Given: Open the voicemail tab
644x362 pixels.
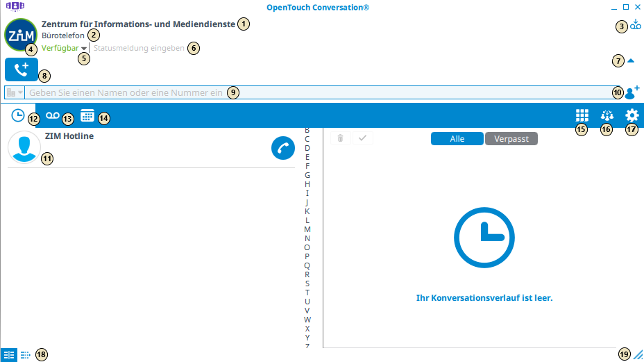Looking at the screenshot, I should click(x=53, y=116).
